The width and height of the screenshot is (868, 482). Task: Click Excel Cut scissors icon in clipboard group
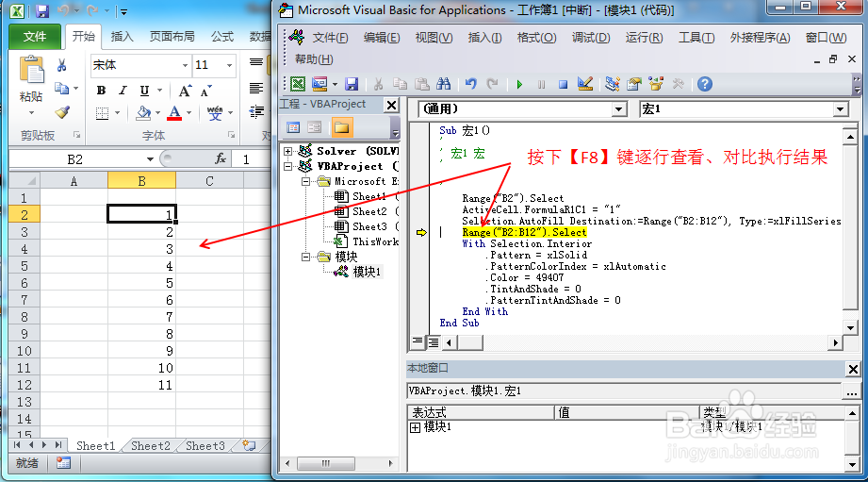[62, 65]
